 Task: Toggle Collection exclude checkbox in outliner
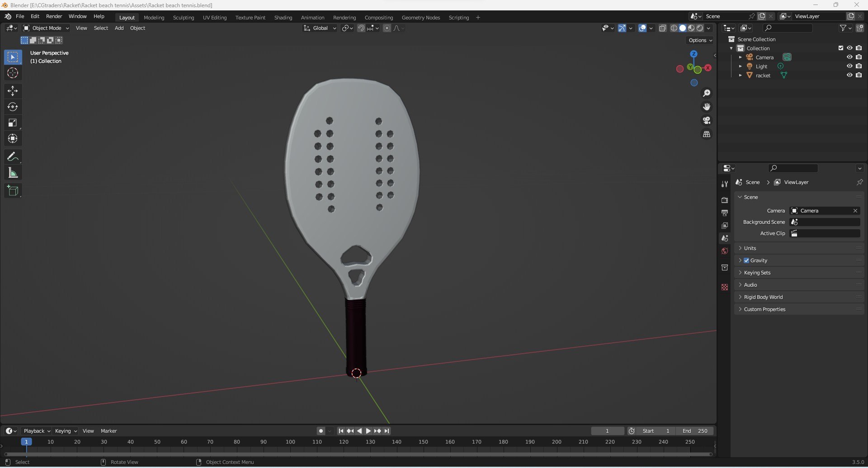[841, 48]
